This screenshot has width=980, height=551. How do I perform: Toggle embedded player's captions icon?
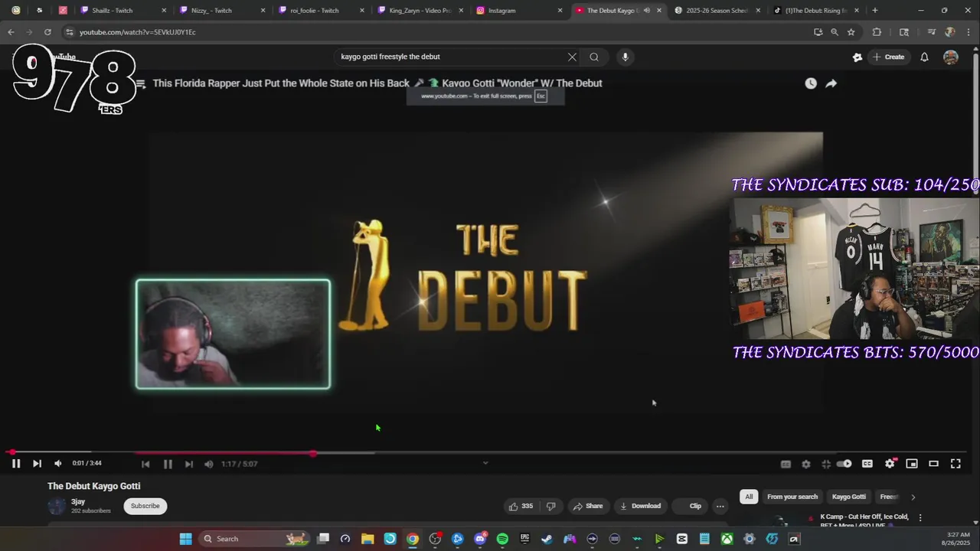(x=786, y=464)
